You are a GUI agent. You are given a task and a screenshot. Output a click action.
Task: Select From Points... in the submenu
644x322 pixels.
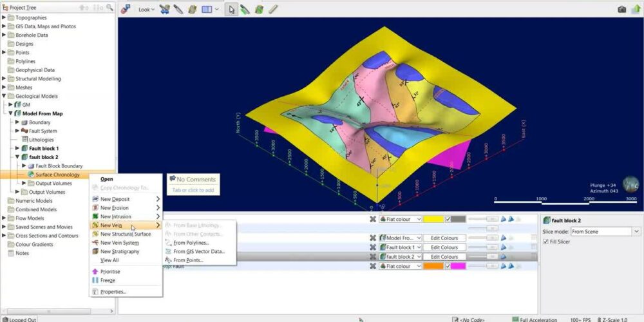[200, 260]
